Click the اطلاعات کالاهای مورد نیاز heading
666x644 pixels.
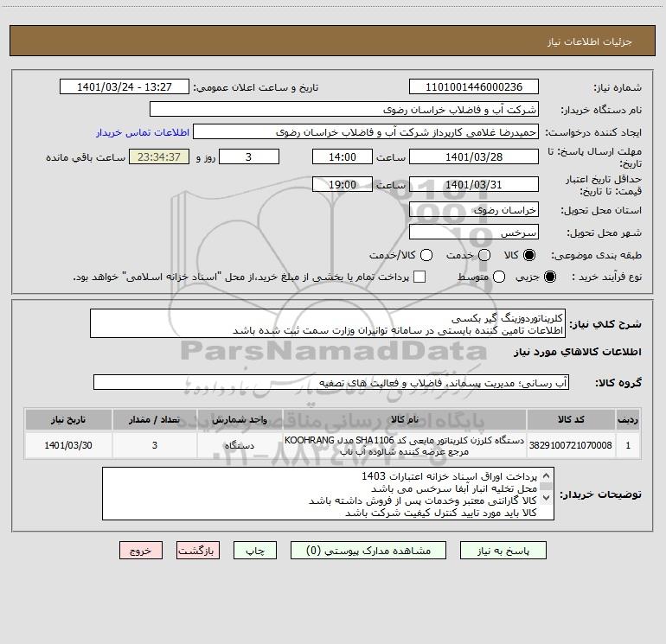pyautogui.click(x=577, y=352)
